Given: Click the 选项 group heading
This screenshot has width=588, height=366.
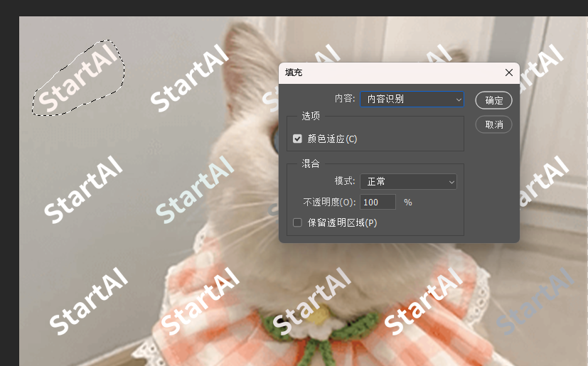Looking at the screenshot, I should click(311, 116).
